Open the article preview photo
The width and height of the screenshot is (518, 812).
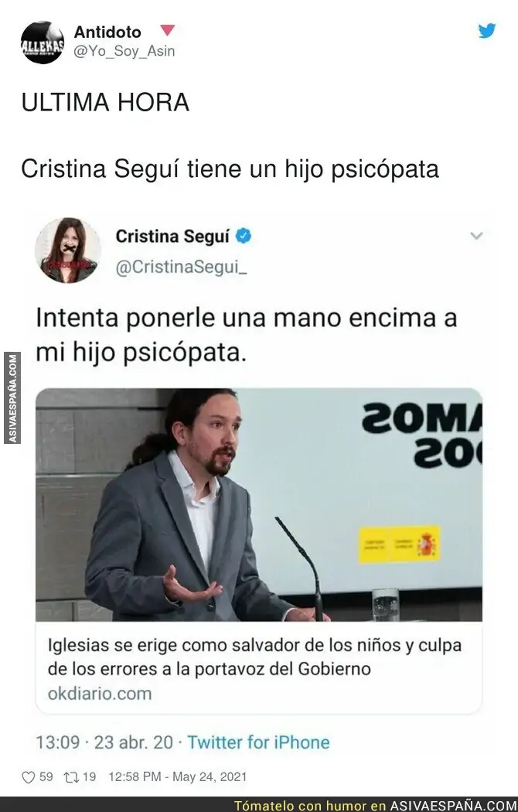pos(259,504)
